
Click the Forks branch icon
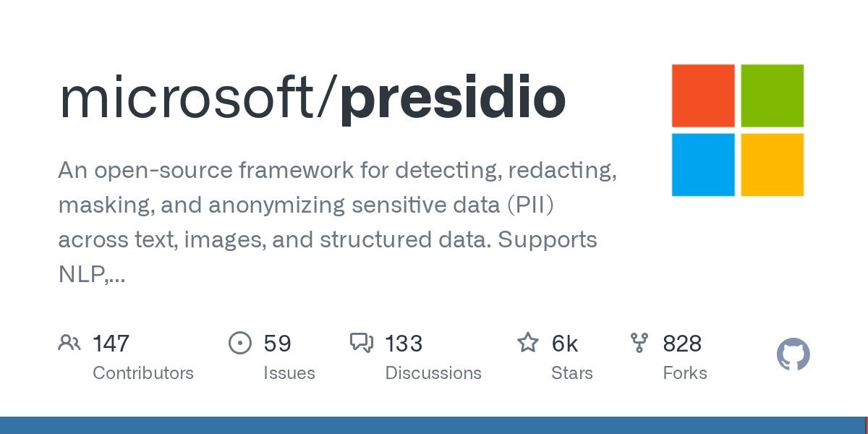click(x=639, y=343)
